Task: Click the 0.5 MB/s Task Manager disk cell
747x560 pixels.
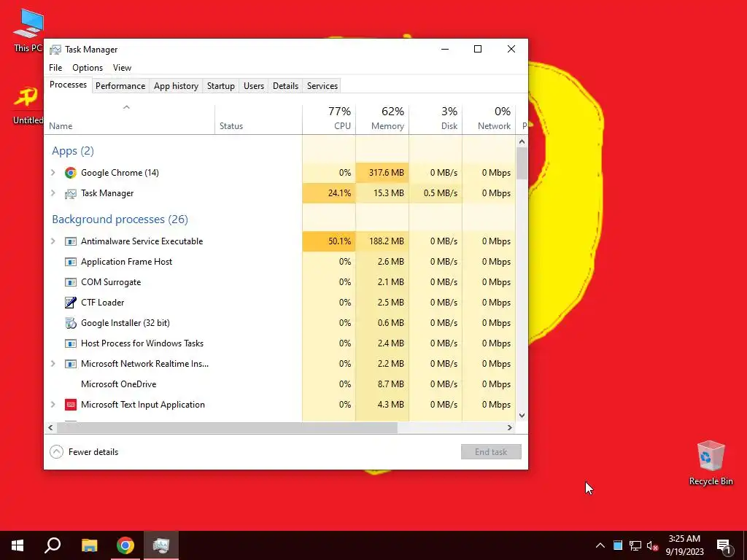Action: coord(436,193)
